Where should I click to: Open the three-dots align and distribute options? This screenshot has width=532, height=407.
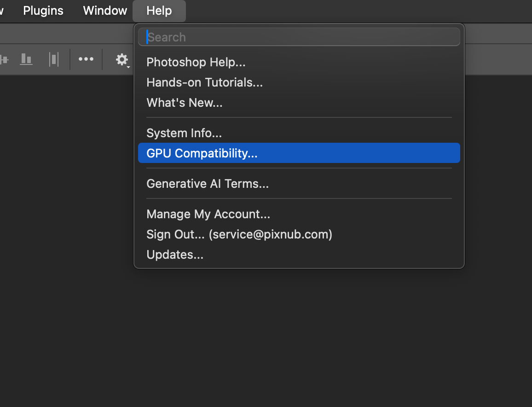(86, 59)
